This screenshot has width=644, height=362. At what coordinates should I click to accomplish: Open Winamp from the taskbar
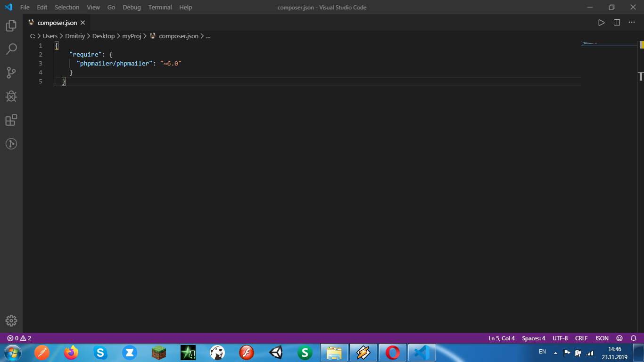(363, 352)
